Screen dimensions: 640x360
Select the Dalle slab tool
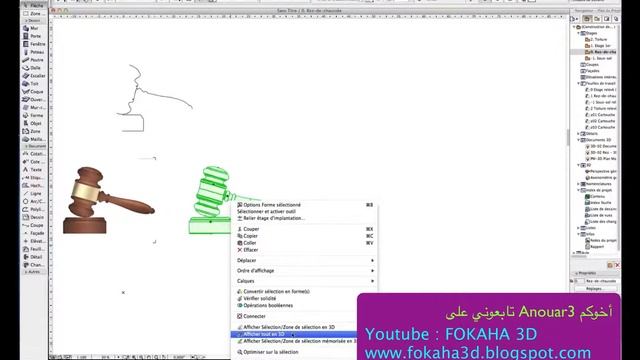(34, 68)
